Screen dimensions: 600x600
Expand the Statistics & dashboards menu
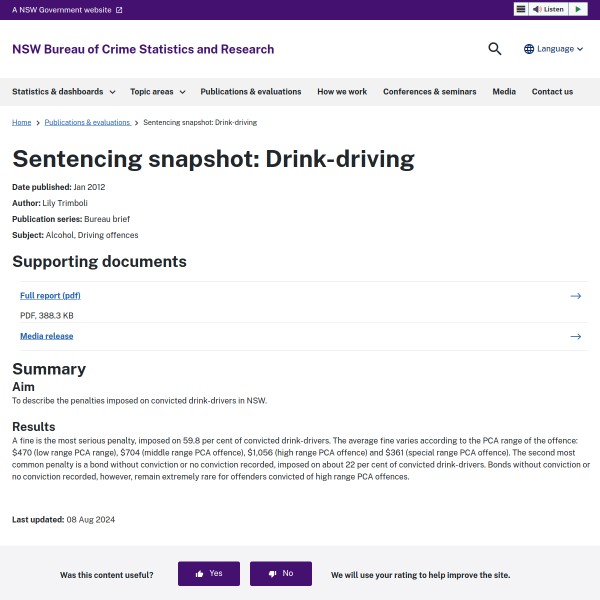click(x=63, y=92)
